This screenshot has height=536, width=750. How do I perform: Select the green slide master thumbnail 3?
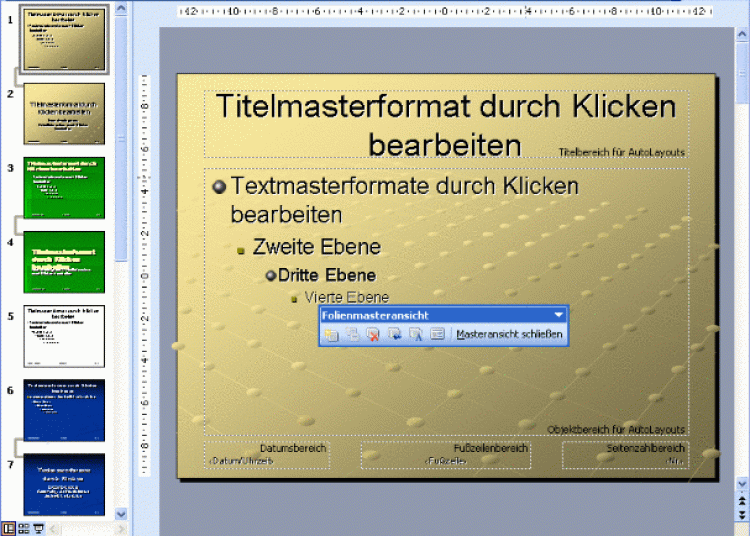pyautogui.click(x=64, y=187)
